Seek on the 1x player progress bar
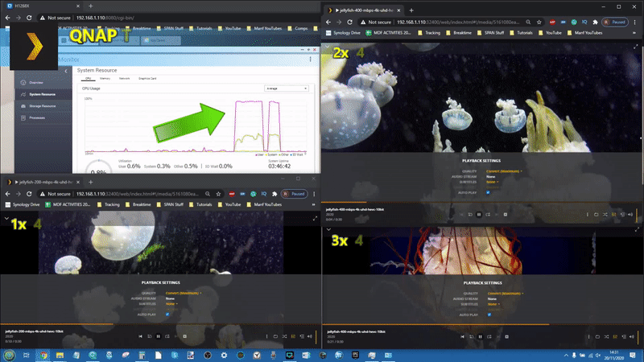 click(x=160, y=324)
